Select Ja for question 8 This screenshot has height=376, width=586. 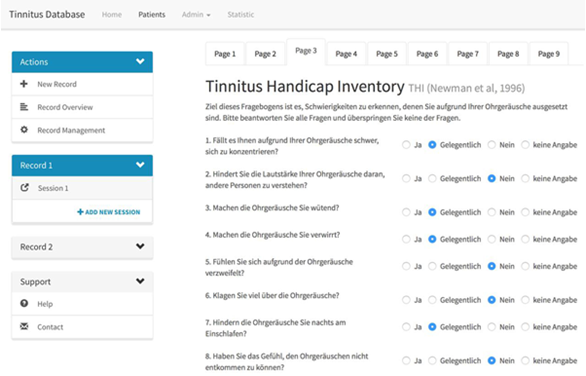point(406,360)
